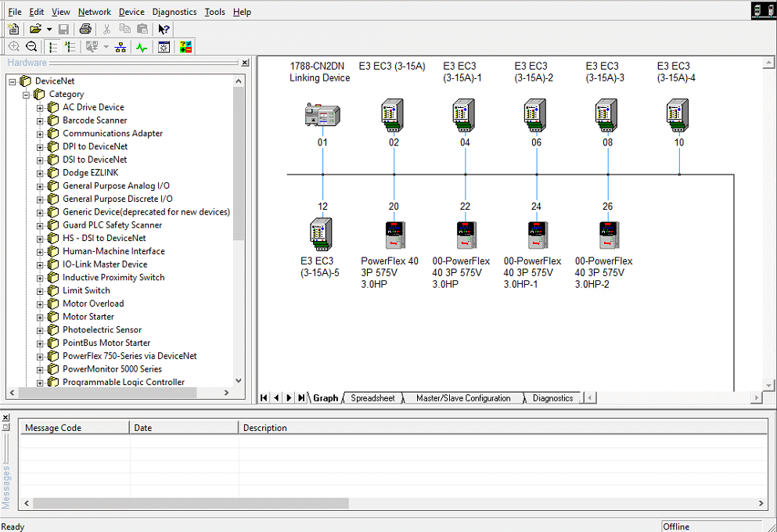Close the Messages pane
Viewport: 777px width, 532px height.
pyautogui.click(x=6, y=418)
